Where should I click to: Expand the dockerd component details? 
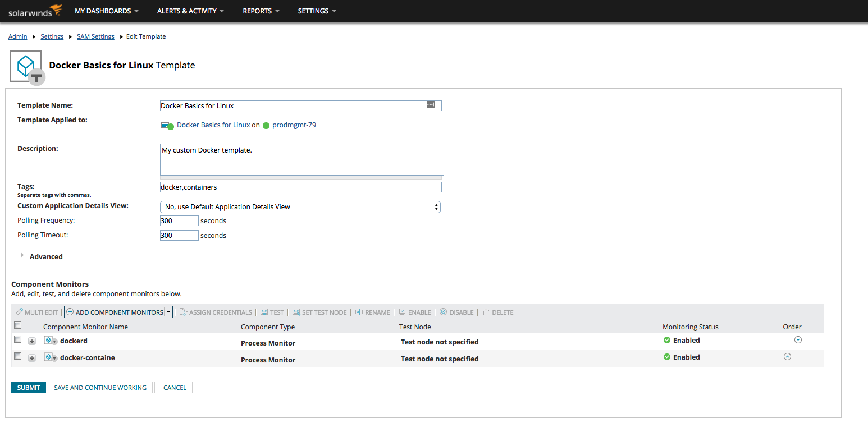tap(32, 341)
